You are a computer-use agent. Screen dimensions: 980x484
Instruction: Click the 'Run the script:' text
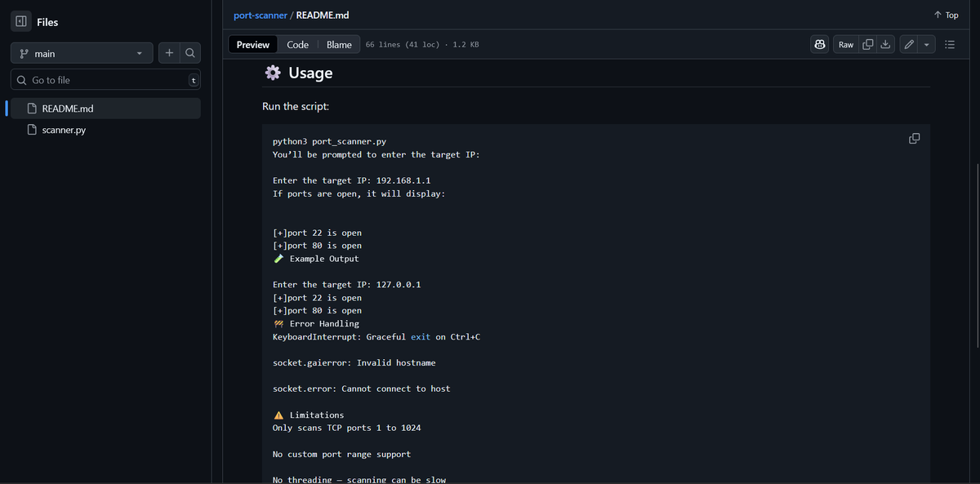tap(296, 107)
